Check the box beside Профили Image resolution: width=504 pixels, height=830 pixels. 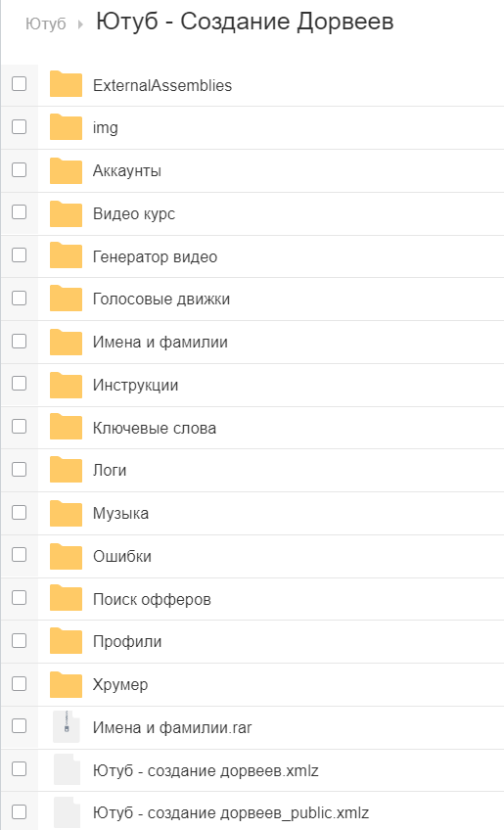pos(19,640)
